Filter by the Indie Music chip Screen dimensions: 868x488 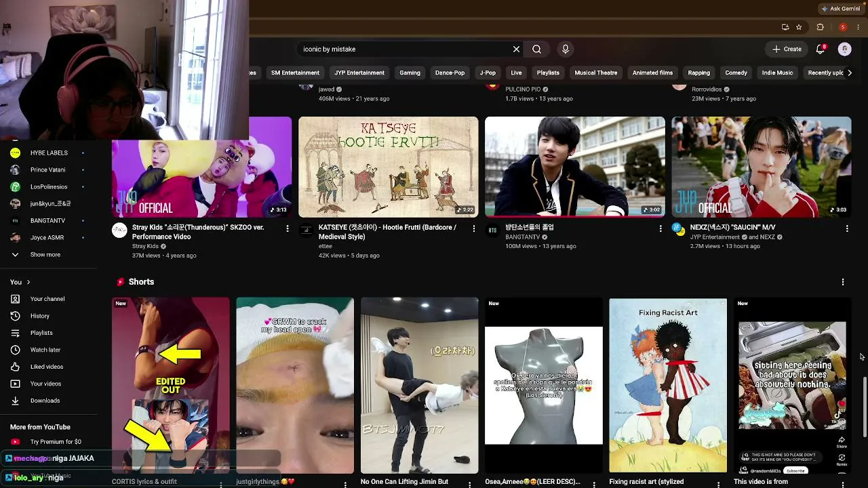click(777, 73)
